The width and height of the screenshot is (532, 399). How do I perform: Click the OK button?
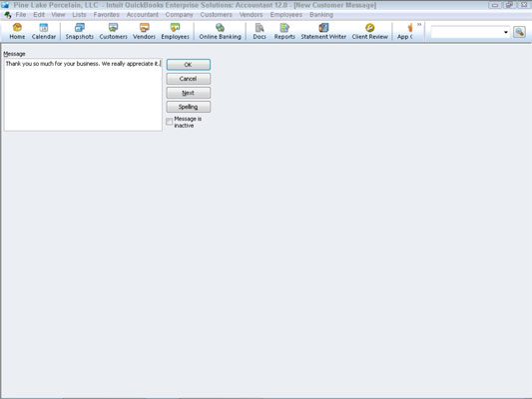tap(189, 65)
